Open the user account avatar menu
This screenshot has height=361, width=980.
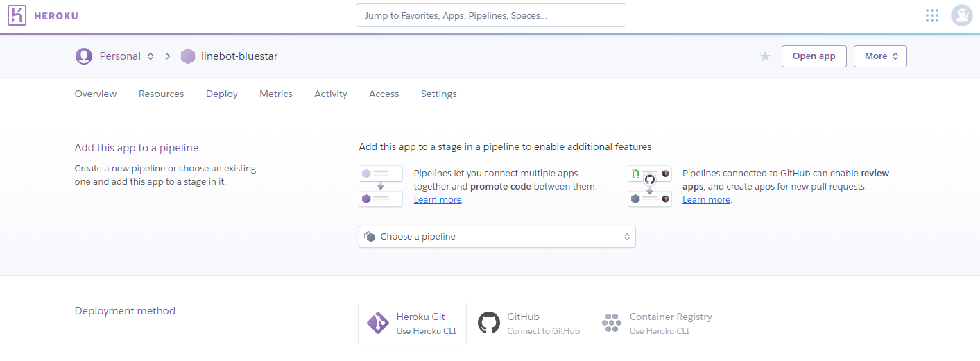point(961,15)
